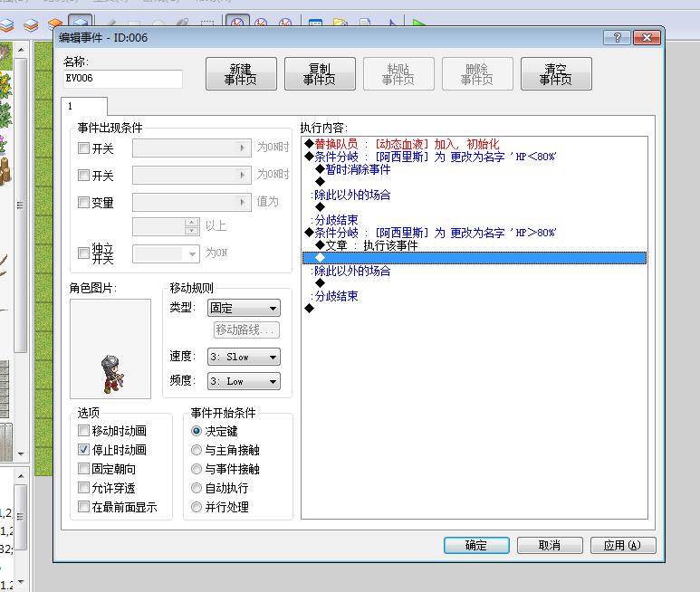Viewport: 700px width, 592px height.
Task: Enable the 允许穿透 checkbox
Action: coord(83,488)
